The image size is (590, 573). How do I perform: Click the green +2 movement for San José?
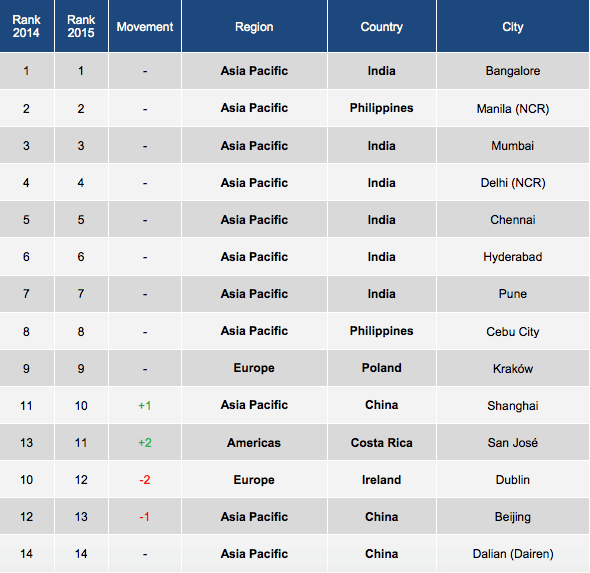tap(145, 442)
